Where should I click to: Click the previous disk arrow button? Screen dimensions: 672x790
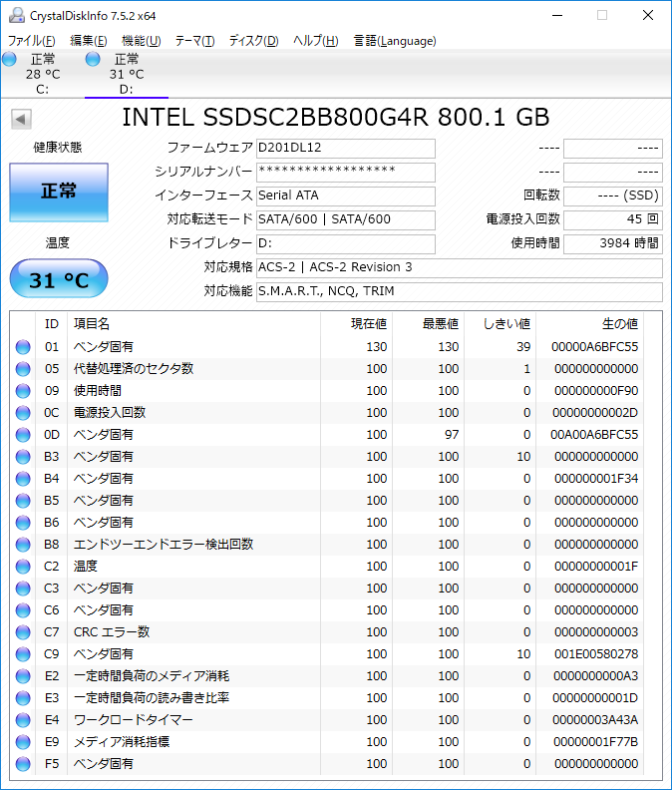(x=20, y=119)
